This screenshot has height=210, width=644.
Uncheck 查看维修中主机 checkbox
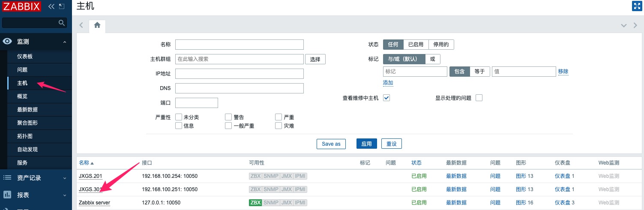(x=386, y=98)
